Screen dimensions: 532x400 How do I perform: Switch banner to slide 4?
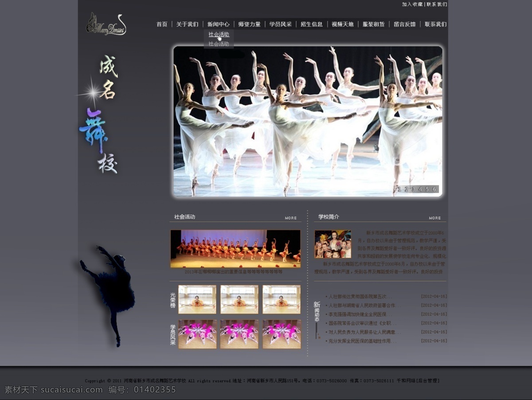click(420, 189)
